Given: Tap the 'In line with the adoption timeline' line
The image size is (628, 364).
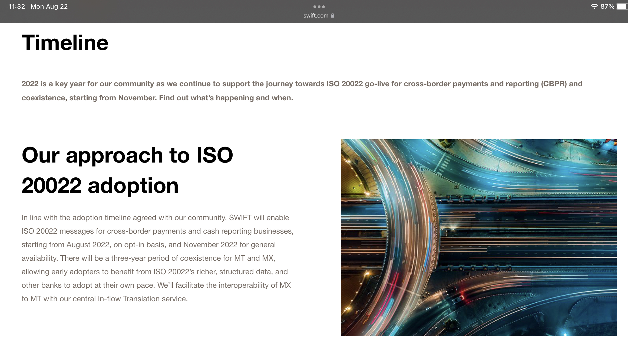Looking at the screenshot, I should [x=155, y=218].
